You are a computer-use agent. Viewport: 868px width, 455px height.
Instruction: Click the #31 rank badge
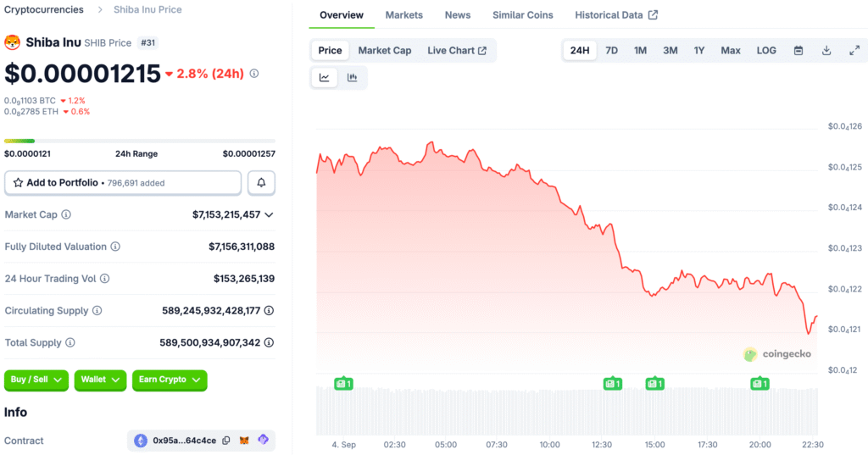pyautogui.click(x=147, y=42)
